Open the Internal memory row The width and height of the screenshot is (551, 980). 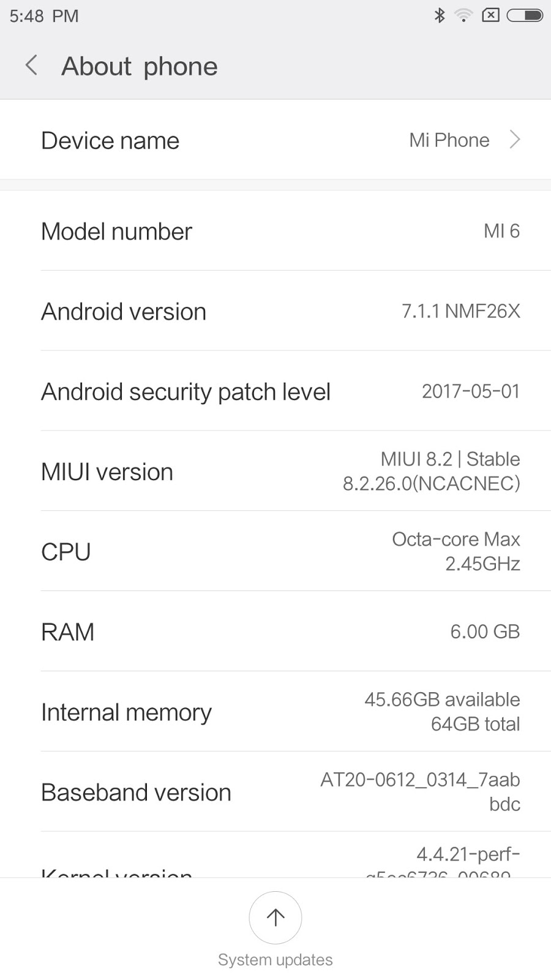275,712
